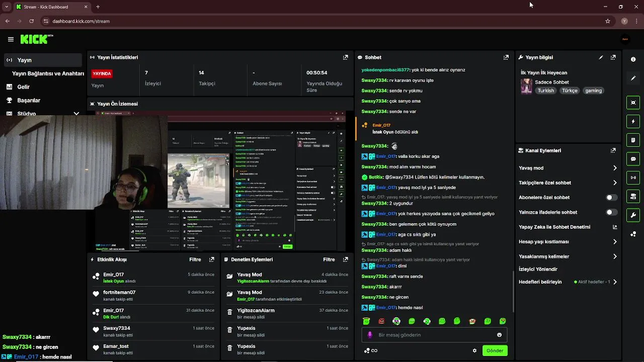
Task: Open Gelir in the left menu
Action: (23, 87)
